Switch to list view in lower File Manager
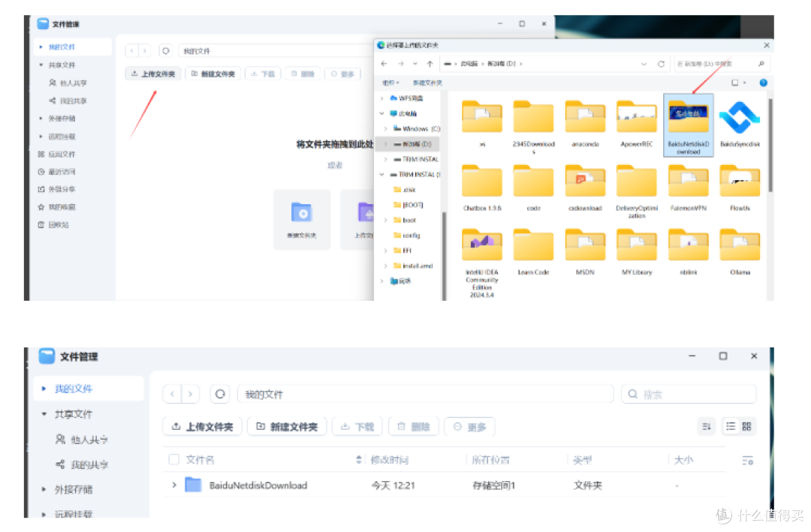Screen dimensions: 811x532 click(731, 426)
